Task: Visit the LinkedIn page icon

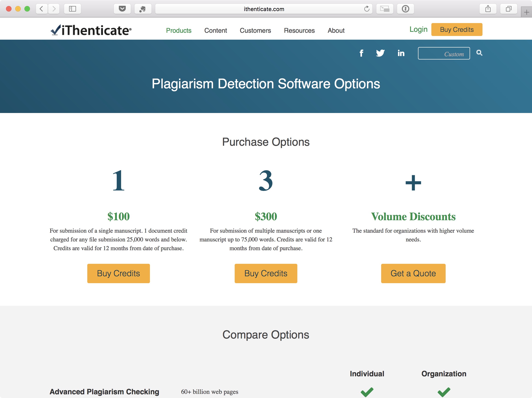Action: 401,53
